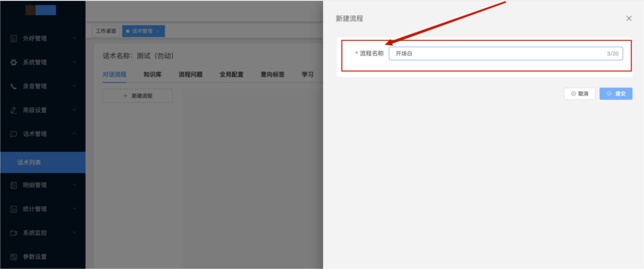Open the 学习 tab
This screenshot has width=644, height=269.
pyautogui.click(x=307, y=74)
